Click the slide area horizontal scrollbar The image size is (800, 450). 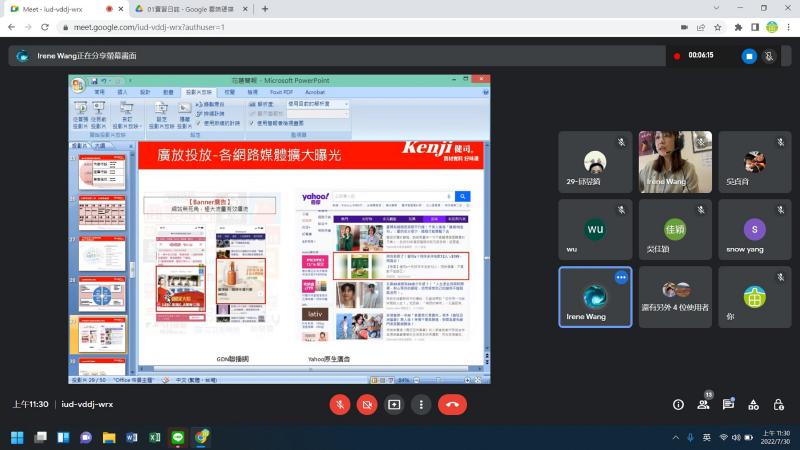(x=310, y=368)
